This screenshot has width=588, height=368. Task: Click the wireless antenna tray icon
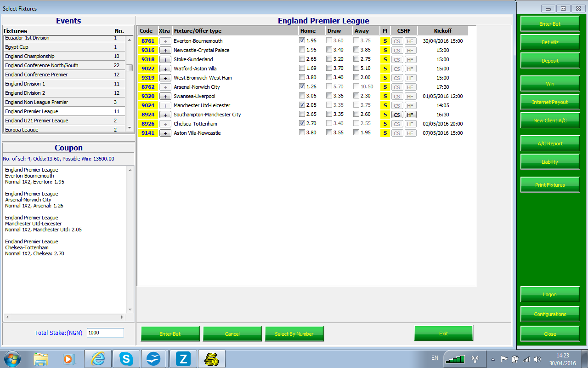point(475,358)
